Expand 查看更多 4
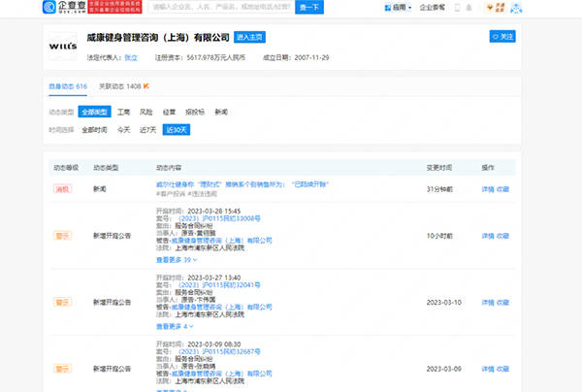582x392 pixels. tap(175, 326)
